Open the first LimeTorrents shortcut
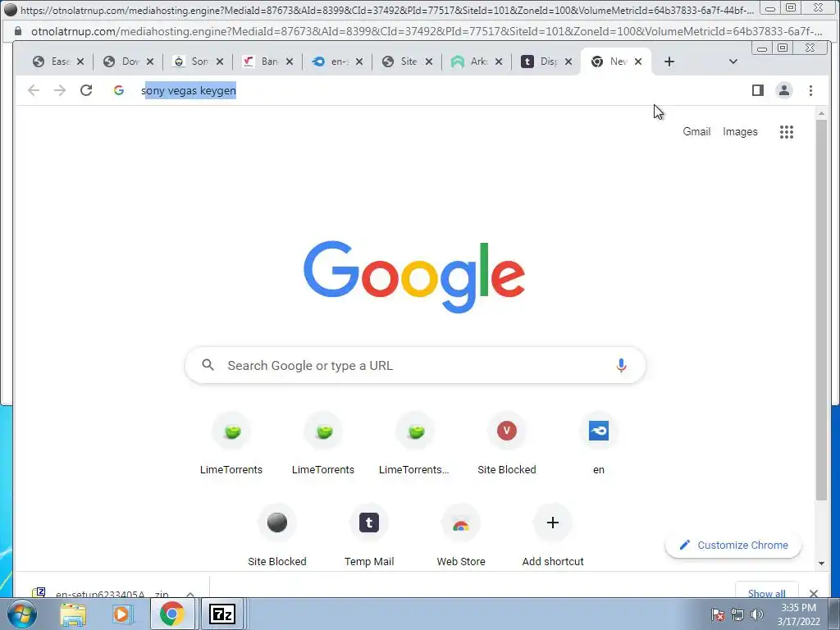 231,444
